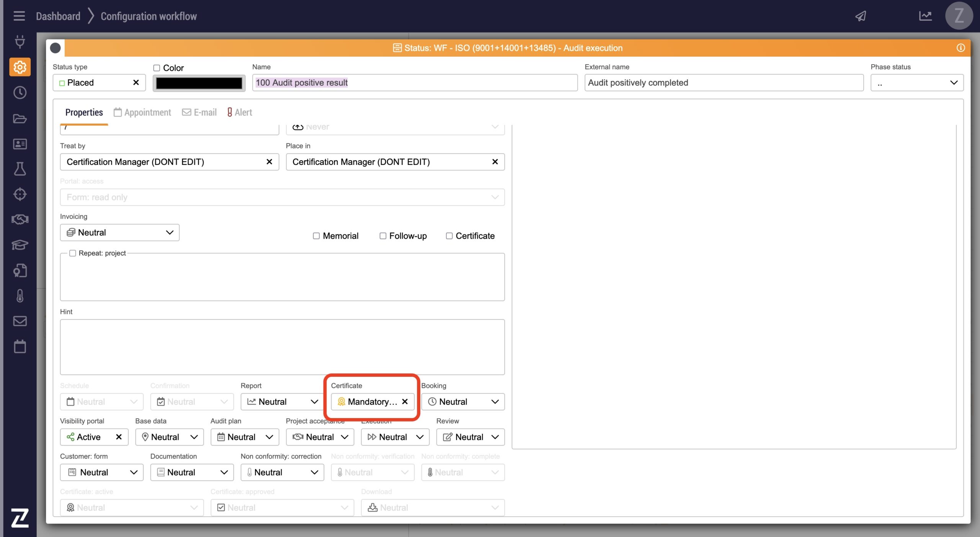
Task: Click the black color swatch
Action: point(199,83)
